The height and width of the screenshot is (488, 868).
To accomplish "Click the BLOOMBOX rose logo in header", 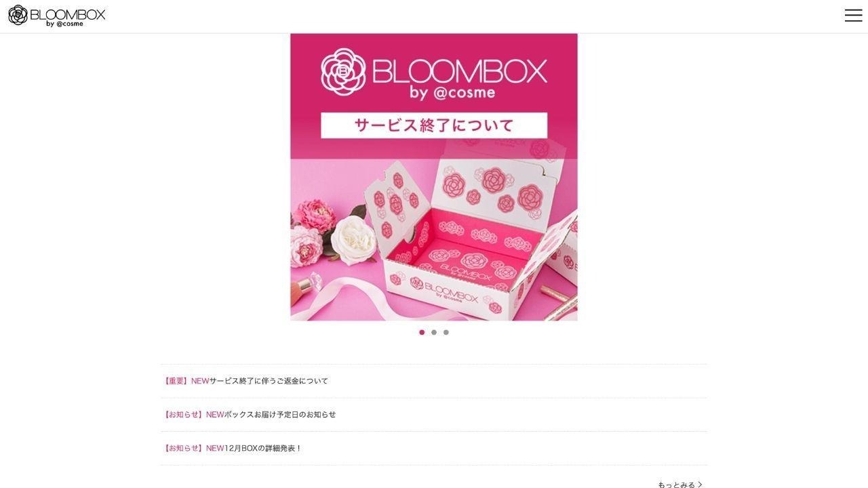I will 18,15.
